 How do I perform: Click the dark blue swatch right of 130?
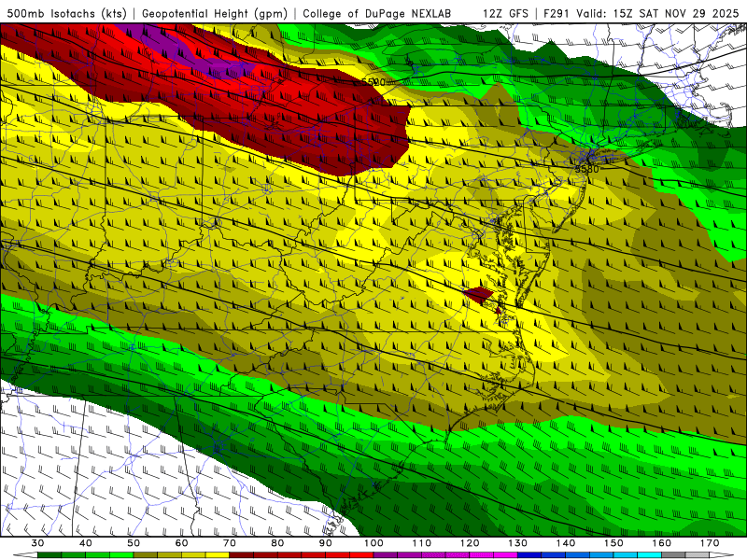pyautogui.click(x=529, y=555)
